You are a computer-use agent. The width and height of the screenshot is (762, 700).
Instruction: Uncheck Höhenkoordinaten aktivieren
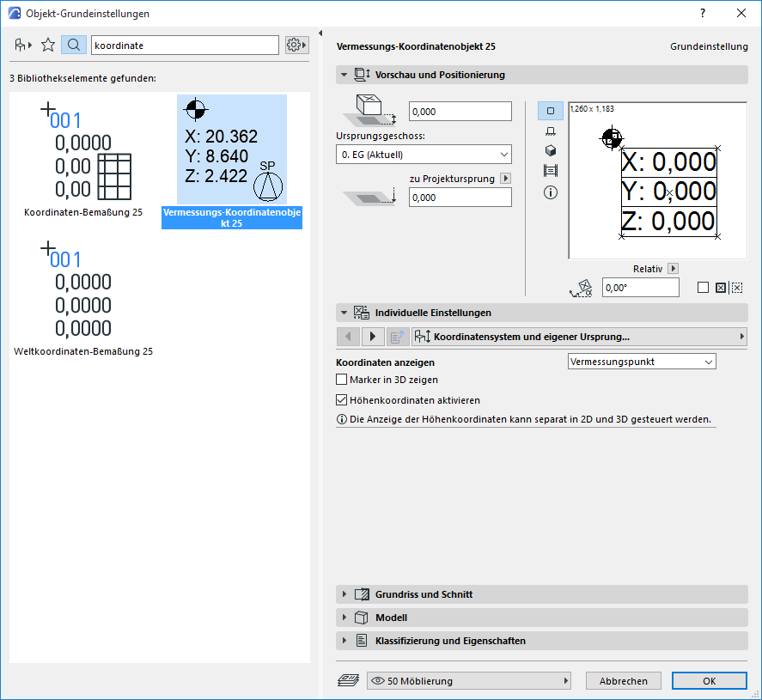click(x=342, y=399)
